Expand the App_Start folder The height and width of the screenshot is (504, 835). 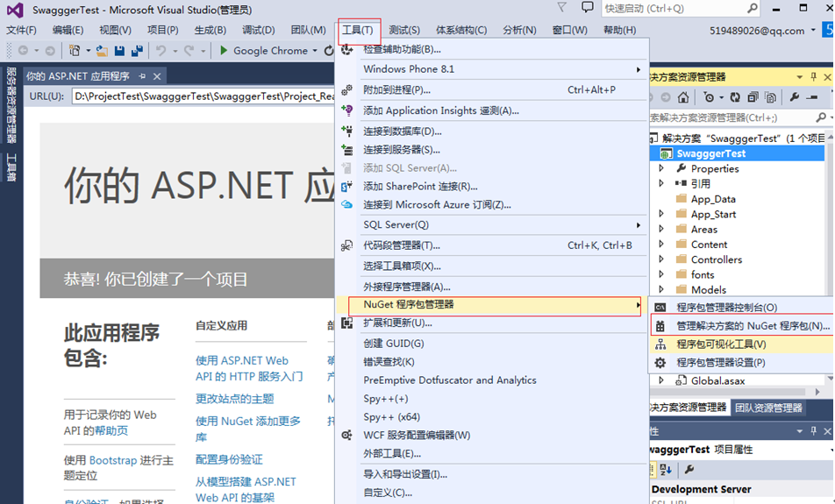pos(661,213)
